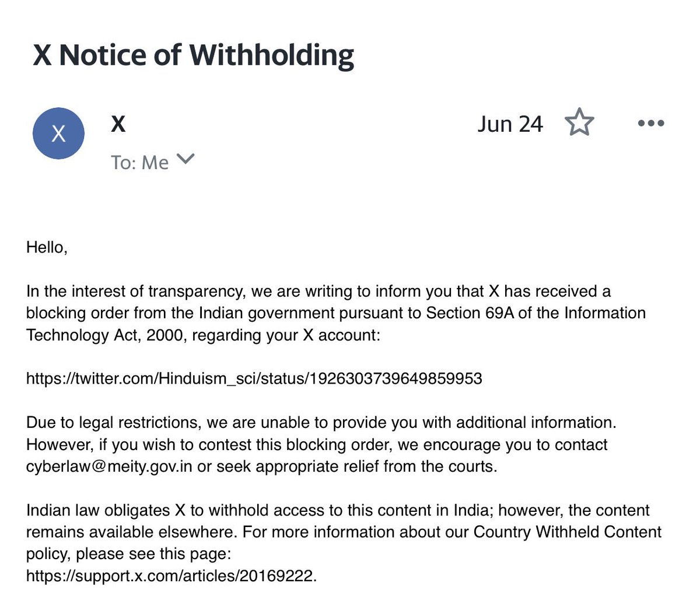Click the cyberlaw@meity.gov.in email address

pyautogui.click(x=109, y=467)
